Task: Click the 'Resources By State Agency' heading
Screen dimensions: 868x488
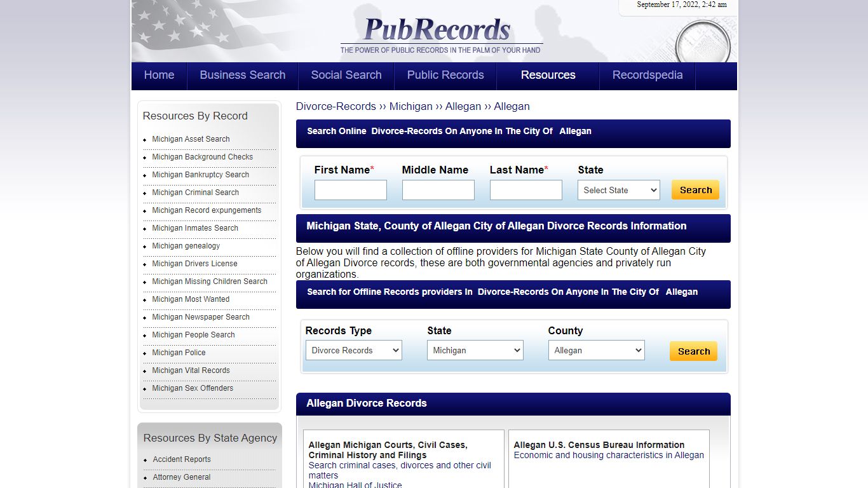Action: tap(210, 438)
